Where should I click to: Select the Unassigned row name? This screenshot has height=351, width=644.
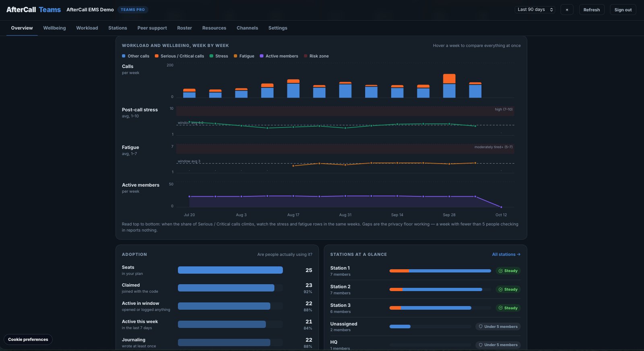(x=343, y=324)
